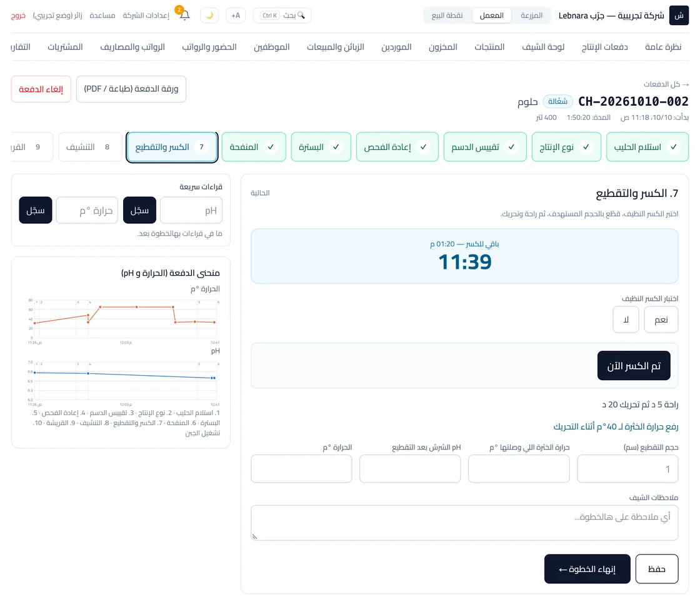
Task: Select current step 7 الكسر والتقطيع
Action: (172, 147)
